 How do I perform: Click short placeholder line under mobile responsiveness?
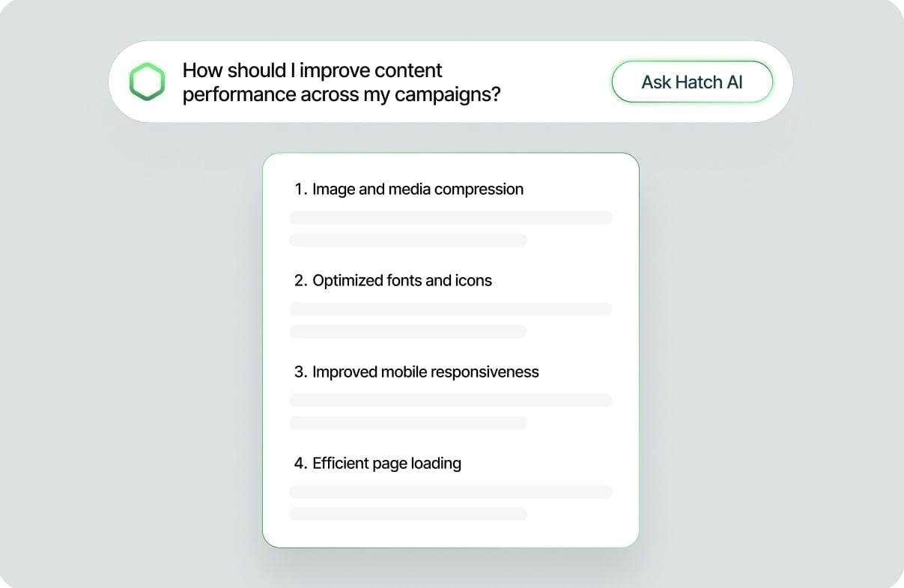click(408, 423)
